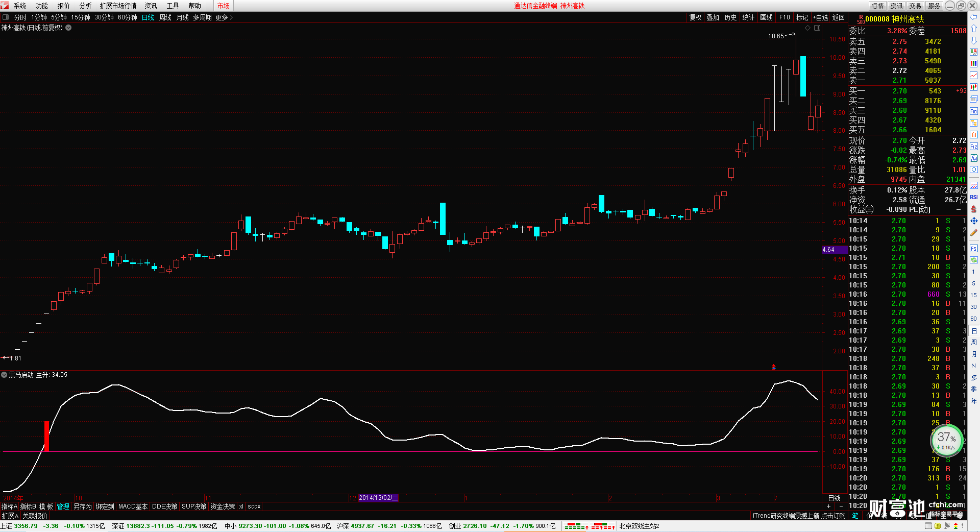980x532 pixels.
Task: Click the red logo icon at top-left
Action: click(5, 5)
